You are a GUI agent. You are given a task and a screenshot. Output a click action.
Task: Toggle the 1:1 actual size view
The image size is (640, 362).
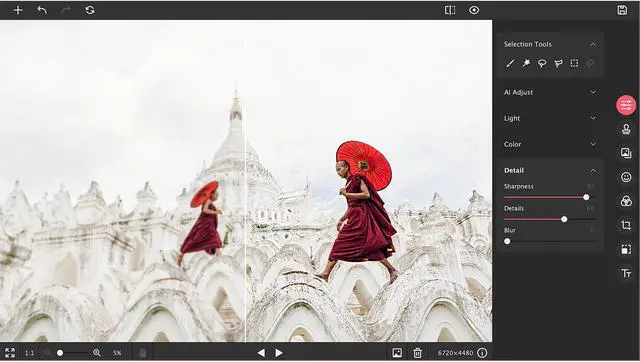29,353
